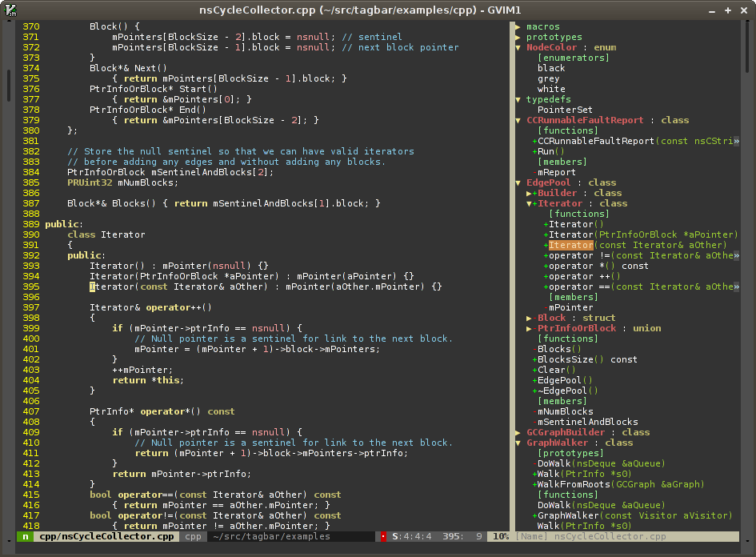Collapse the Iterator class node

(x=530, y=203)
